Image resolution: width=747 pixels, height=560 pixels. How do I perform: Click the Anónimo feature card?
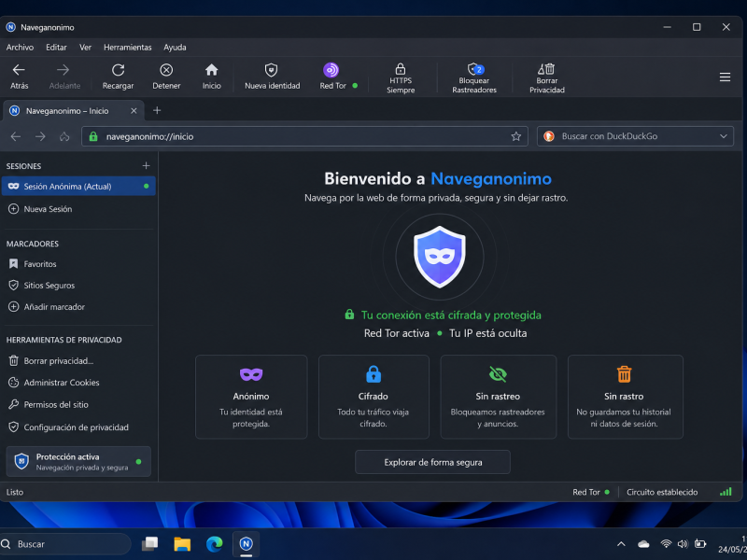pyautogui.click(x=251, y=397)
